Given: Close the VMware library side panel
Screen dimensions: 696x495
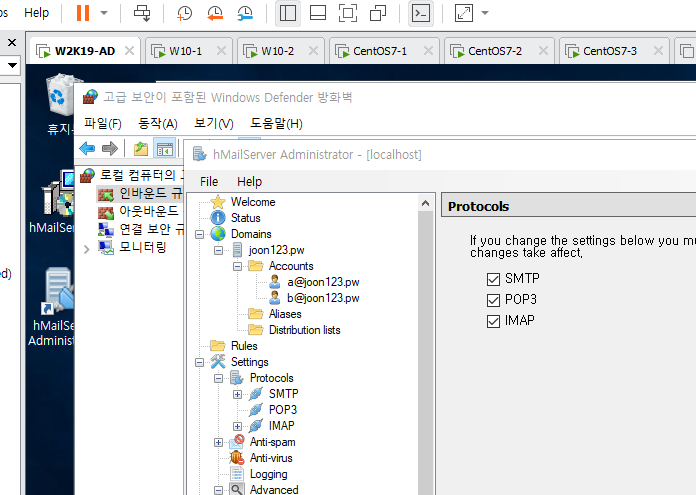Looking at the screenshot, I should pos(12,42).
